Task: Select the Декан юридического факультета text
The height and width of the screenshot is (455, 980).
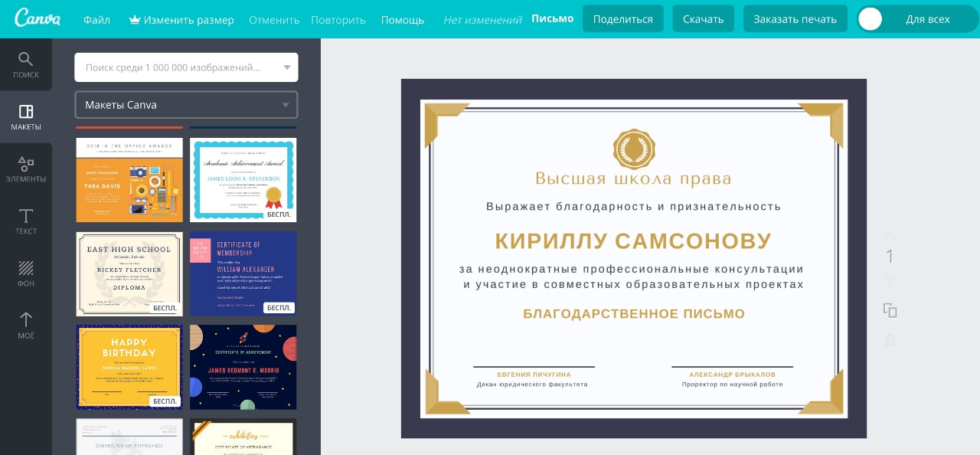Action: pyautogui.click(x=532, y=385)
